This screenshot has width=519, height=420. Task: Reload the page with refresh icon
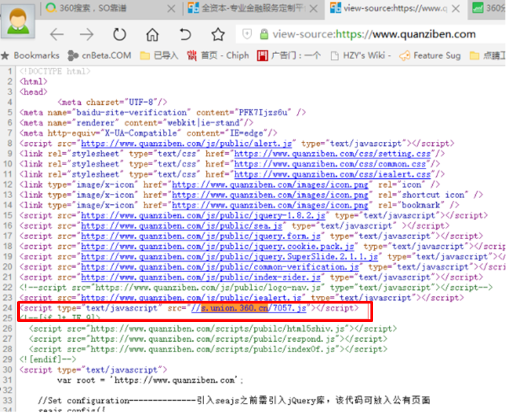pos(120,34)
